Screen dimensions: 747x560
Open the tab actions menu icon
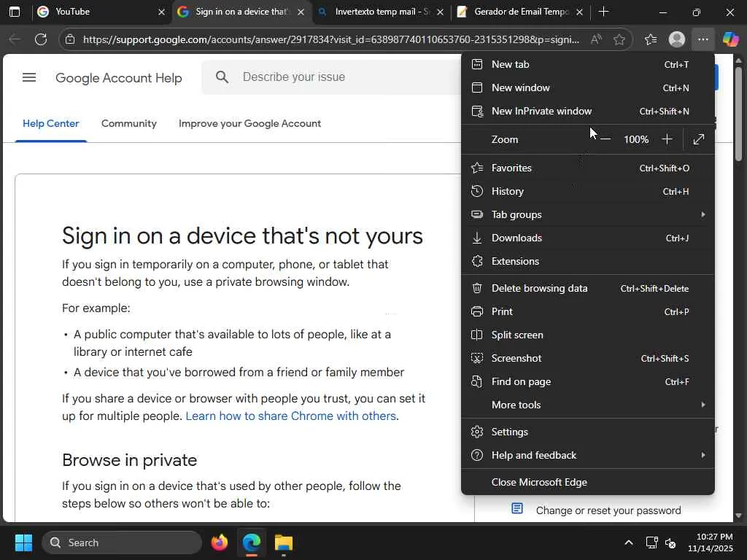tap(14, 12)
